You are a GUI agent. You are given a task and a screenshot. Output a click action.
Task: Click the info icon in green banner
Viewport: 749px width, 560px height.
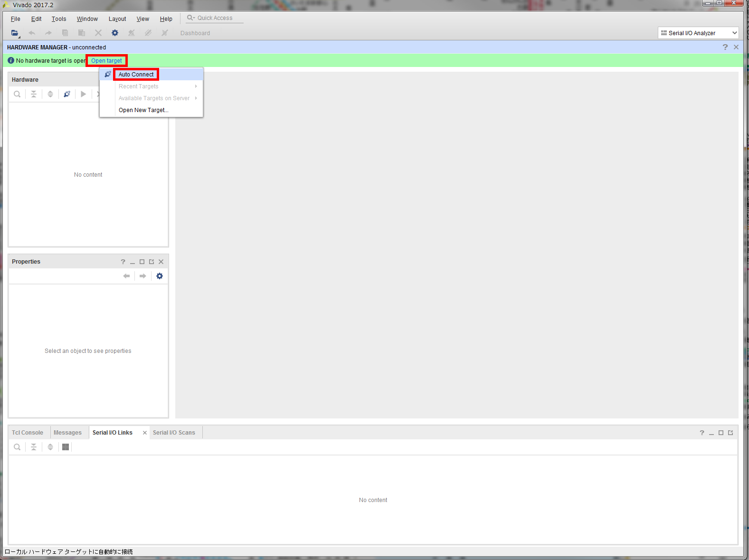[x=11, y=60]
